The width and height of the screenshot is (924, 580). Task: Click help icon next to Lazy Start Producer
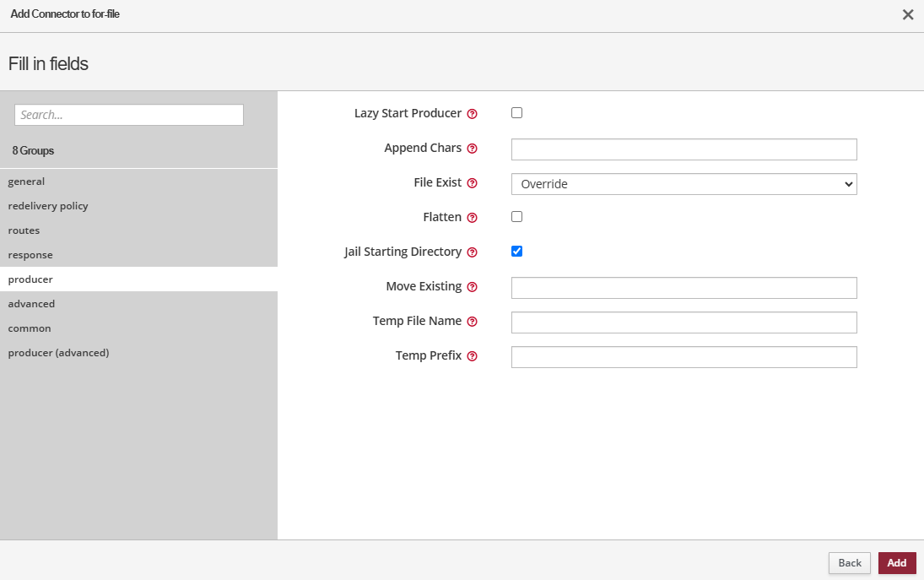click(x=473, y=114)
